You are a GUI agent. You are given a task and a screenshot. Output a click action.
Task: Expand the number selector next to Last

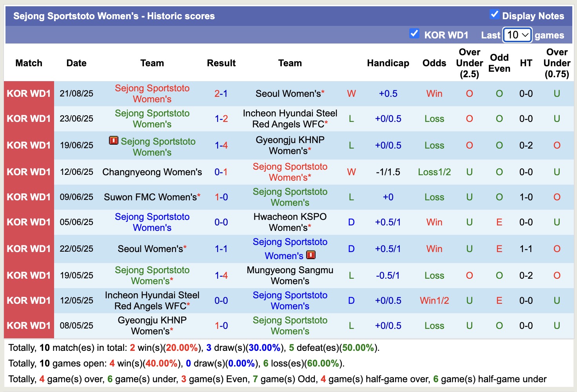click(x=517, y=35)
